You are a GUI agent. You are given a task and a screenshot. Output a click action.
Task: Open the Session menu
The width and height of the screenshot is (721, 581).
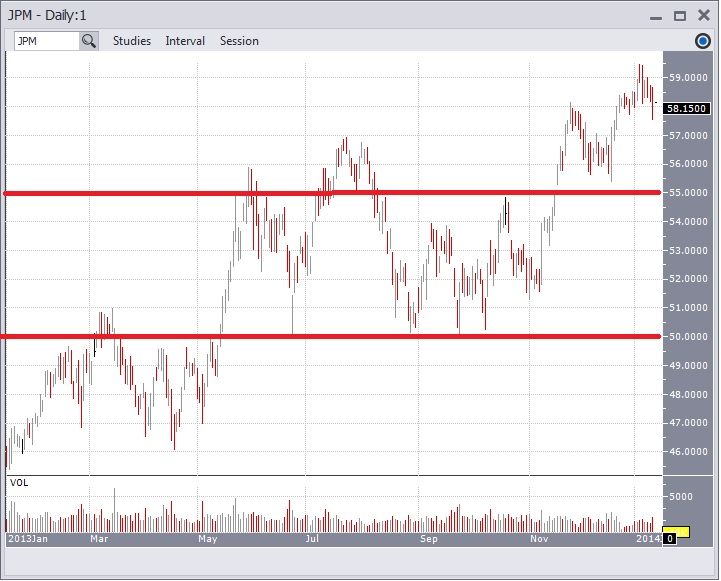[x=239, y=41]
